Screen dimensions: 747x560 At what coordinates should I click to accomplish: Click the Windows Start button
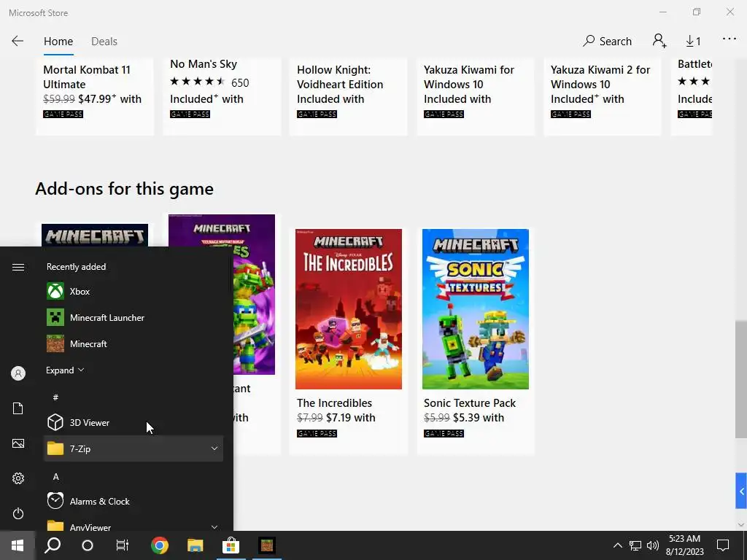coord(18,545)
